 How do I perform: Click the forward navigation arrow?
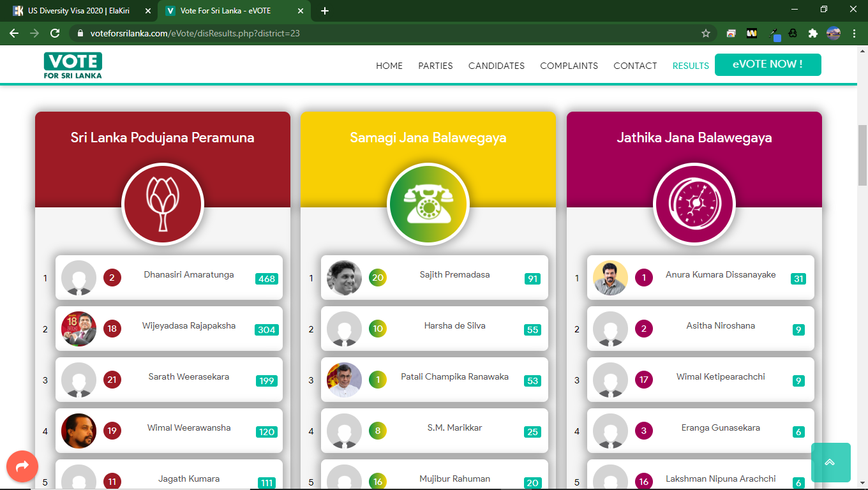coord(34,33)
